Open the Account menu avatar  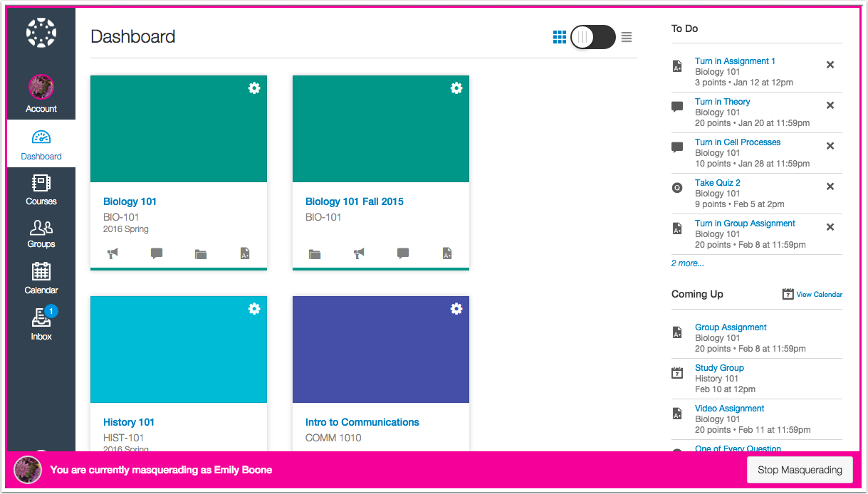pos(41,87)
